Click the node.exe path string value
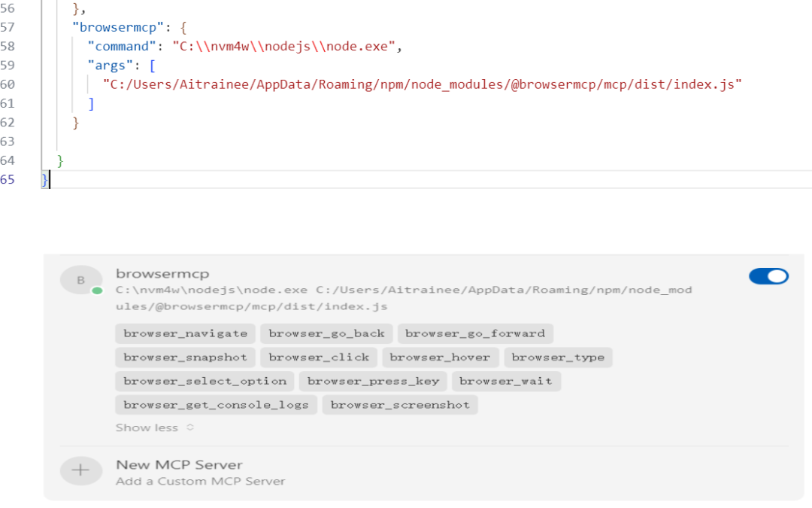 283,46
